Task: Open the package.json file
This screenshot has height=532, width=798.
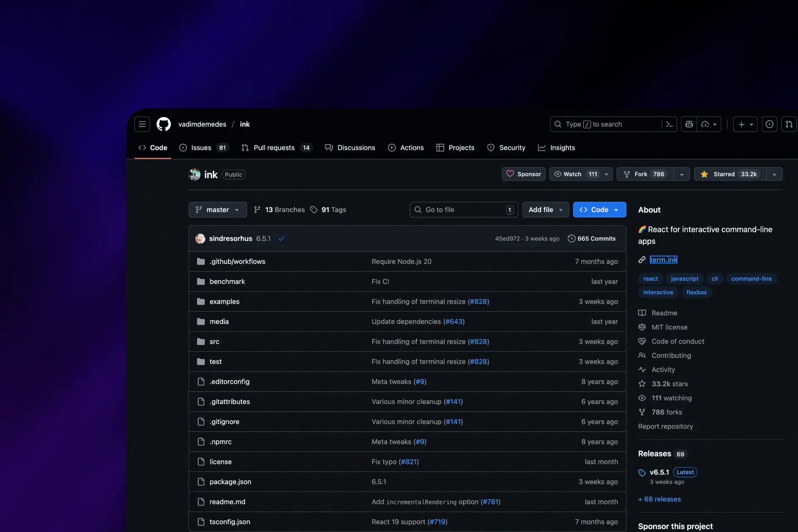Action: (x=230, y=482)
